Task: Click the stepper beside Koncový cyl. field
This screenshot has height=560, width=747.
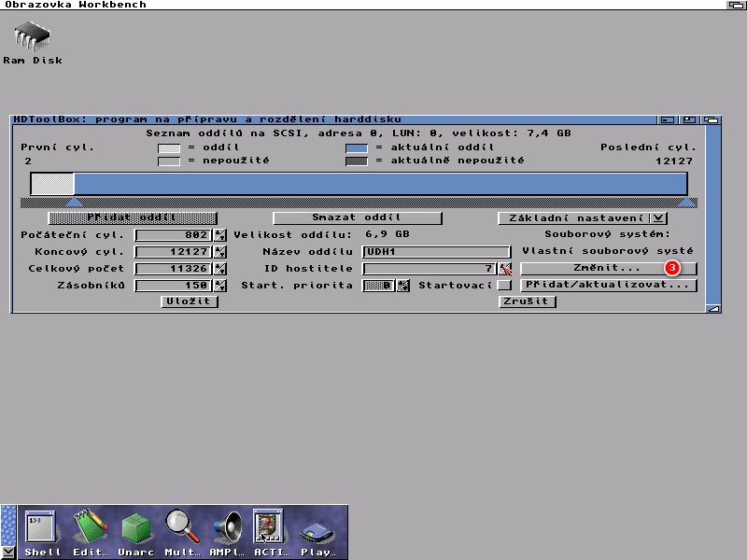Action: (220, 252)
